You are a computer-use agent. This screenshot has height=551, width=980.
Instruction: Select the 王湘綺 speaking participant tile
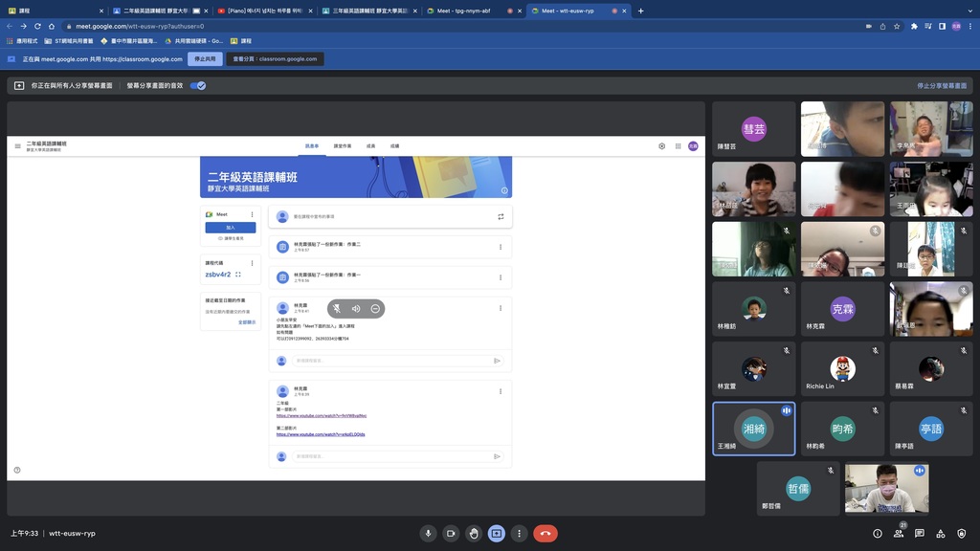pyautogui.click(x=754, y=429)
